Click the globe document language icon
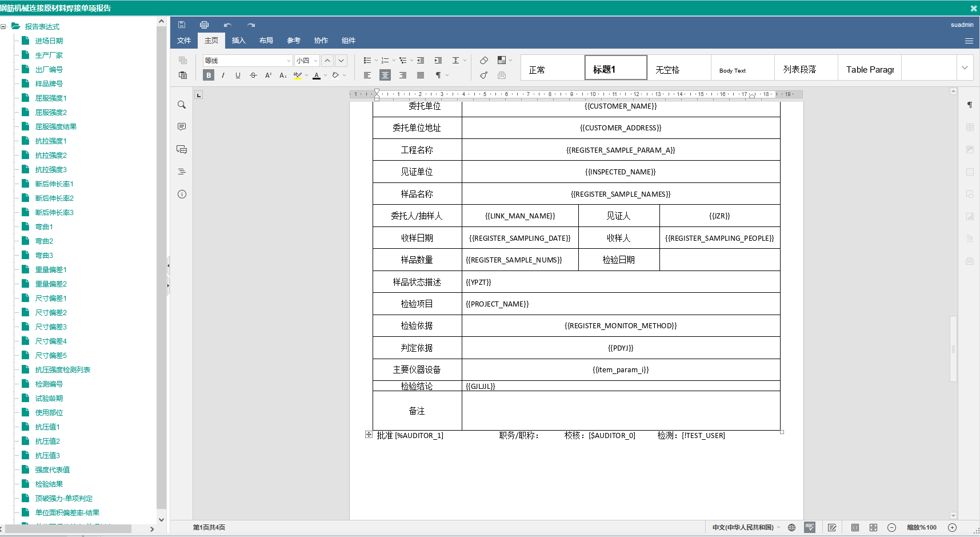 pyautogui.click(x=791, y=527)
